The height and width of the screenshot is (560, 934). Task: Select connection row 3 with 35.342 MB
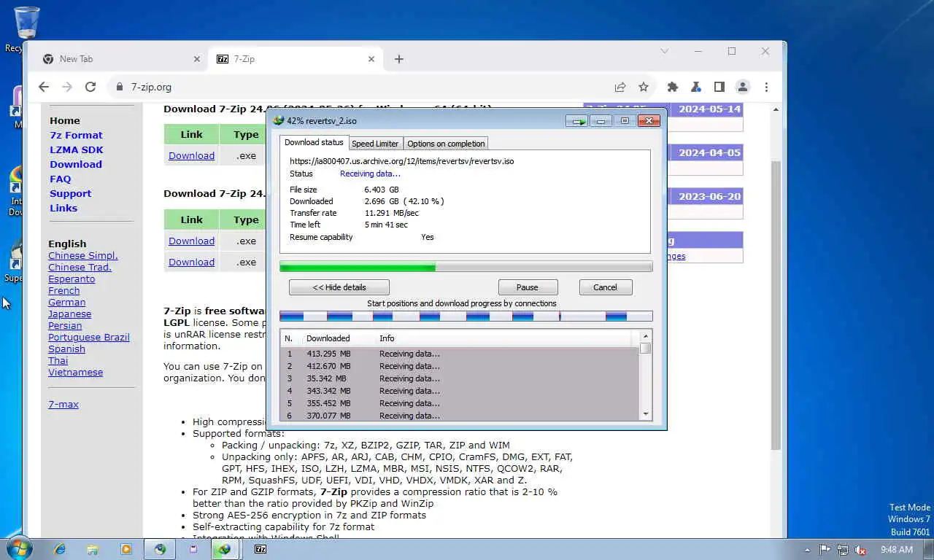460,378
